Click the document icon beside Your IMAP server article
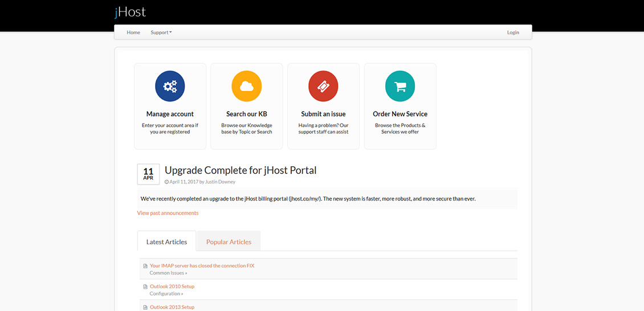Screen dimensions: 644x311 pos(145,266)
